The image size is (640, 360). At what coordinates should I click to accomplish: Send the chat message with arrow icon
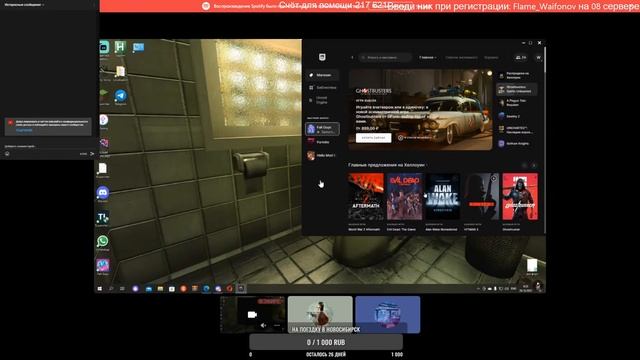pyautogui.click(x=92, y=154)
